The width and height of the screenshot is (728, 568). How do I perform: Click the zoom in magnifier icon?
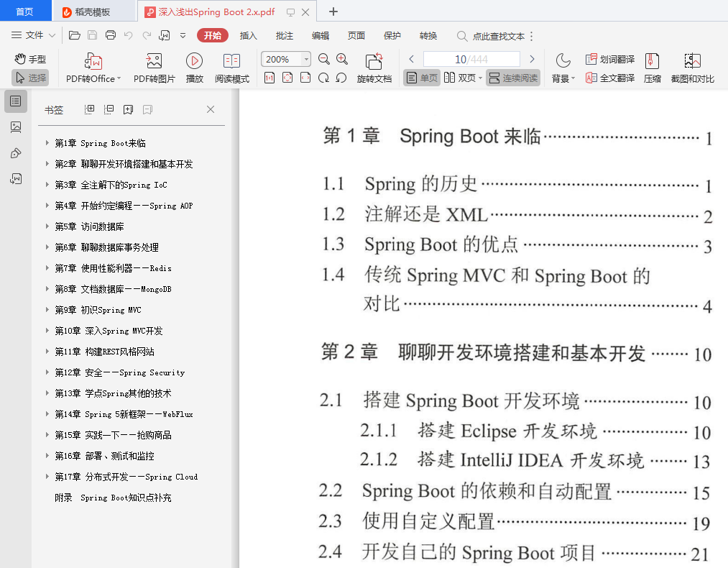342,59
